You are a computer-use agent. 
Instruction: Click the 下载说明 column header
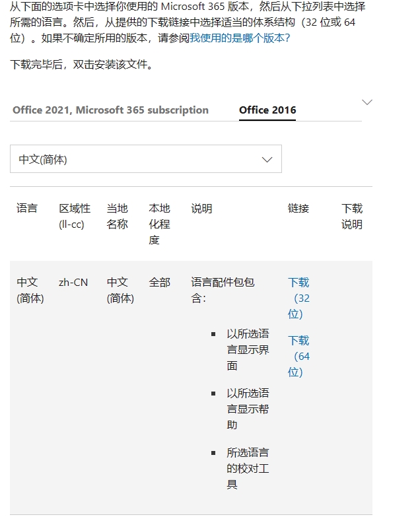tap(352, 216)
